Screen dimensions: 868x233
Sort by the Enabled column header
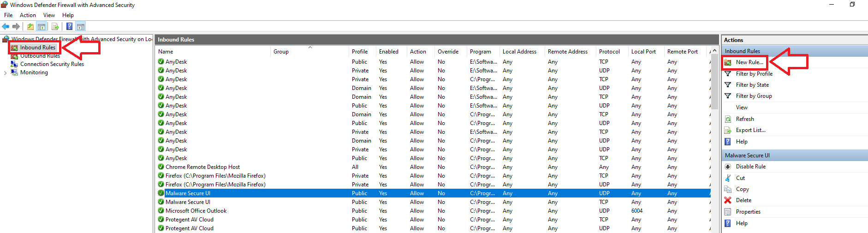click(391, 52)
